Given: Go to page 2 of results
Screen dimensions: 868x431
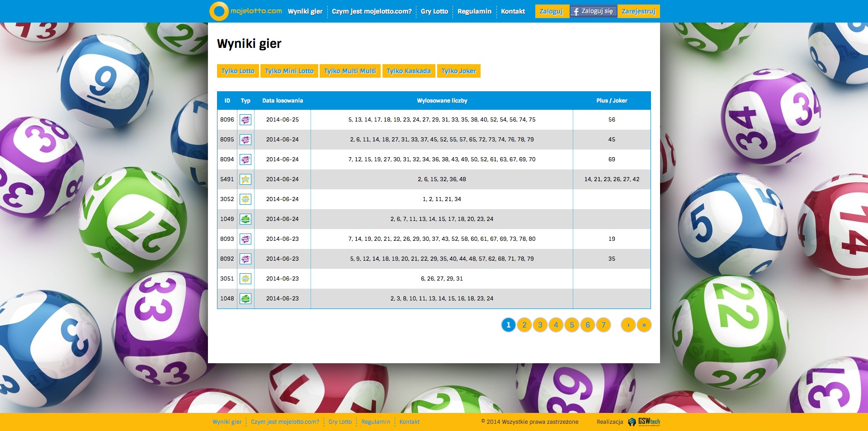Looking at the screenshot, I should pyautogui.click(x=524, y=325).
